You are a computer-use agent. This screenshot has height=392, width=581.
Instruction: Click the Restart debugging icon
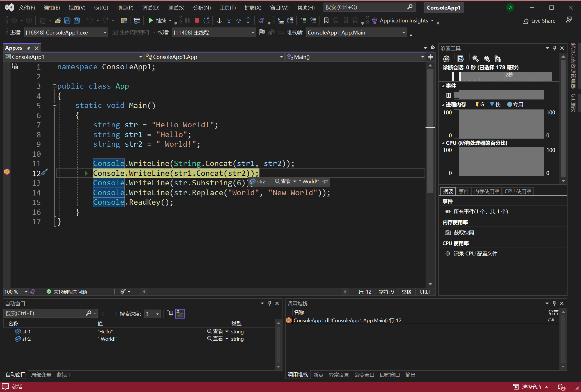point(206,20)
